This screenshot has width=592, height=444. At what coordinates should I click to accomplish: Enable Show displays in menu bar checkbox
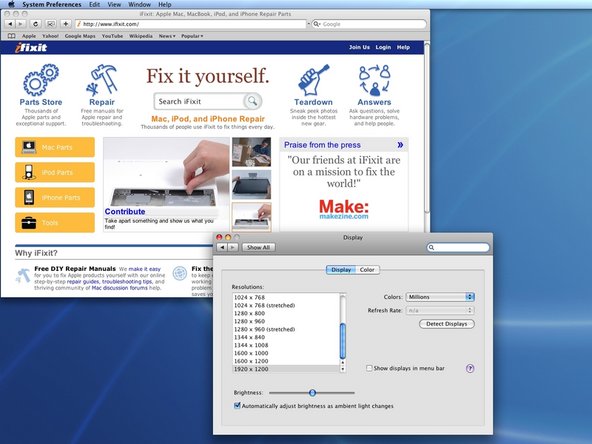(369, 368)
